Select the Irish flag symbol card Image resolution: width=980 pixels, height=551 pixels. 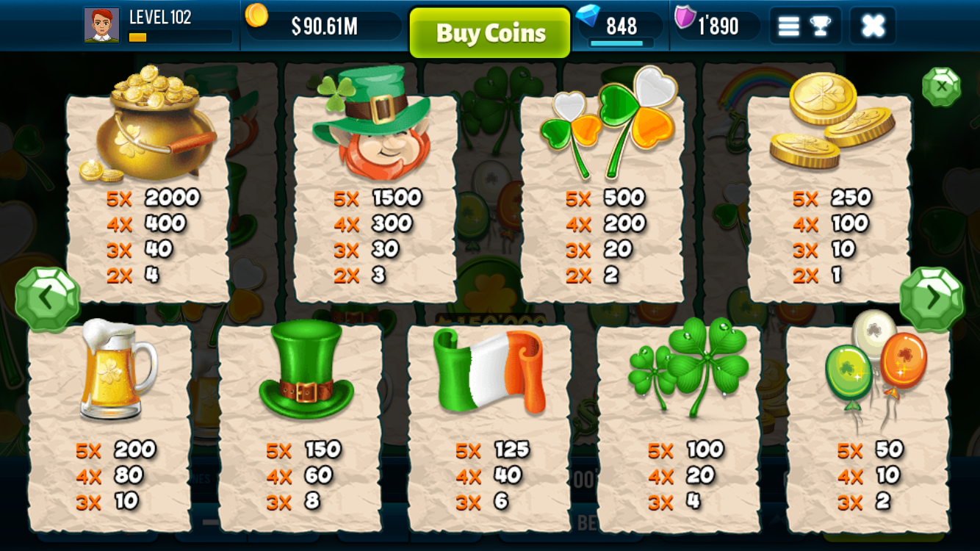click(x=489, y=427)
